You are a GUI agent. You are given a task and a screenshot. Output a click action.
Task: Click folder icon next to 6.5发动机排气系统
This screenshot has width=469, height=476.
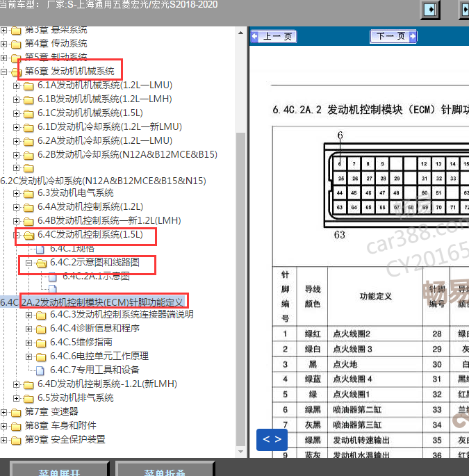click(x=28, y=398)
